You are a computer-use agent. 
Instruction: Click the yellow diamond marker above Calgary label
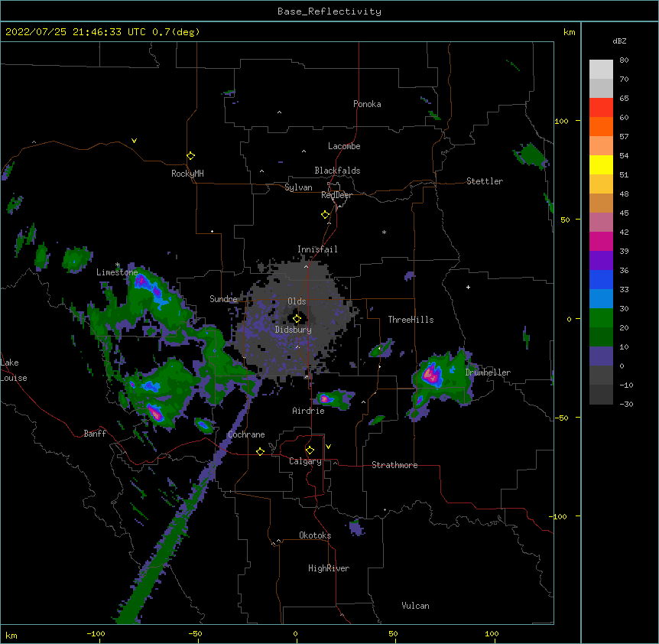pyautogui.click(x=310, y=450)
